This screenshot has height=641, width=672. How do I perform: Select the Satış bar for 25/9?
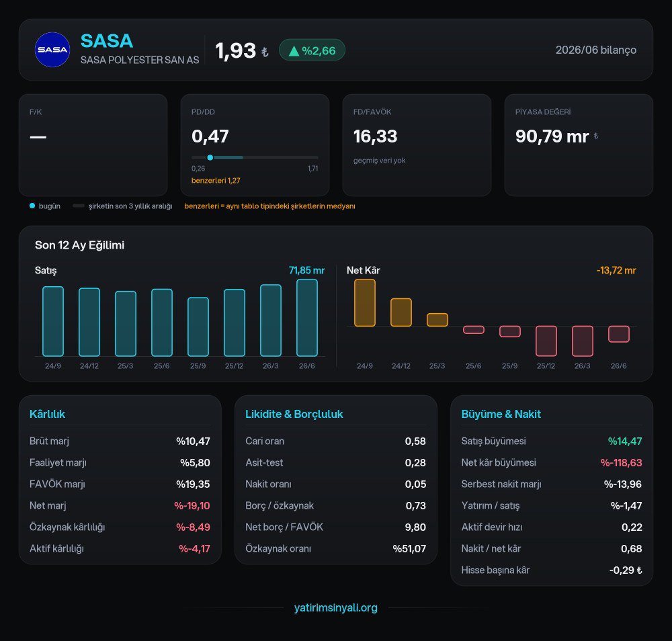point(198,327)
